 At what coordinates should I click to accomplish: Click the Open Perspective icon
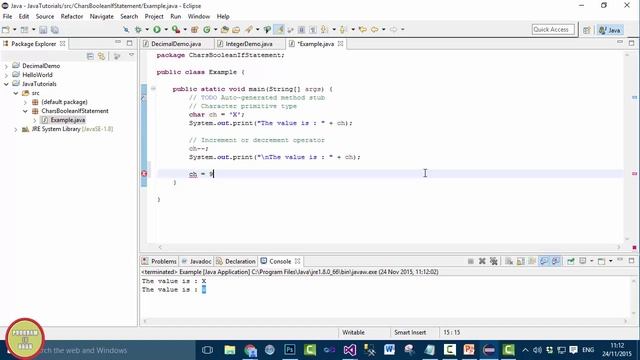(587, 30)
